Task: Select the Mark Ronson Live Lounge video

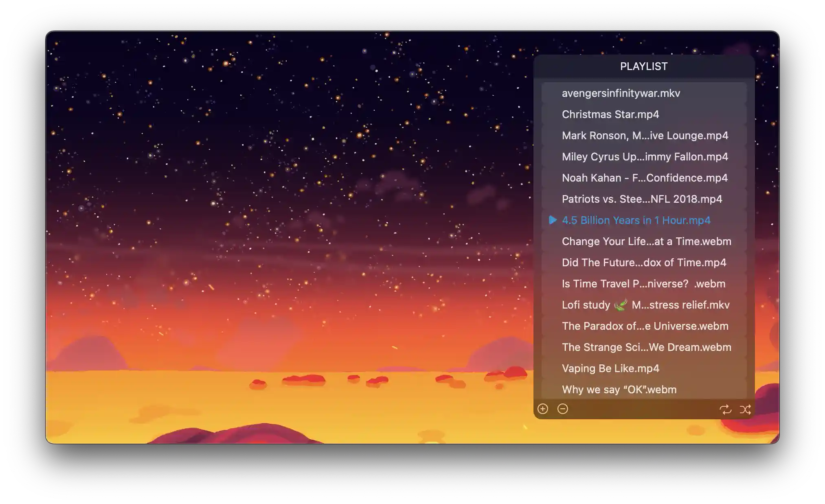Action: coord(644,136)
